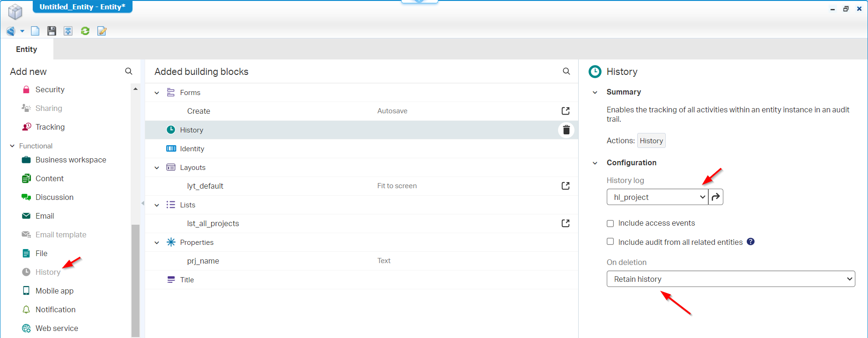Screen dimensions: 868x338
Task: Search in the Added building blocks panel
Action: pyautogui.click(x=566, y=71)
